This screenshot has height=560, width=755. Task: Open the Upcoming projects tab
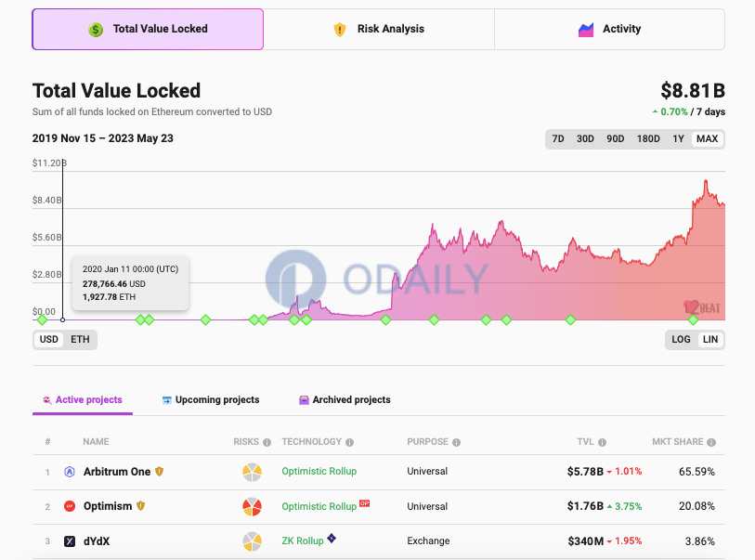211,399
